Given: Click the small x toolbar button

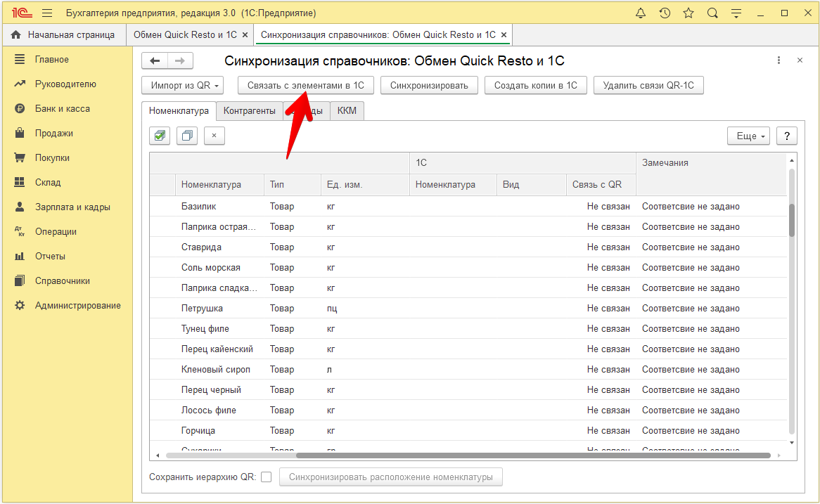Looking at the screenshot, I should coord(214,136).
